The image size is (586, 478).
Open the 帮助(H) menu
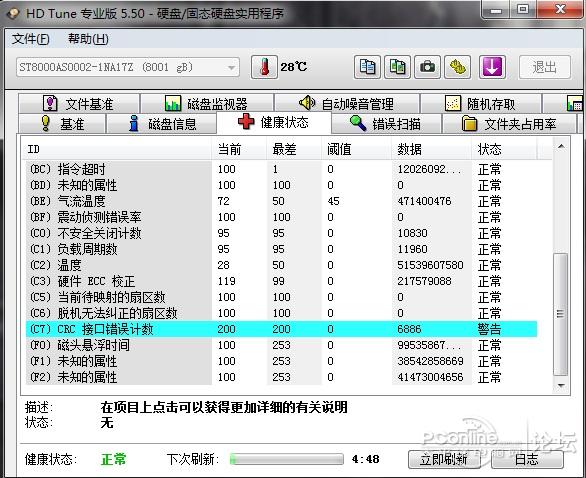88,39
